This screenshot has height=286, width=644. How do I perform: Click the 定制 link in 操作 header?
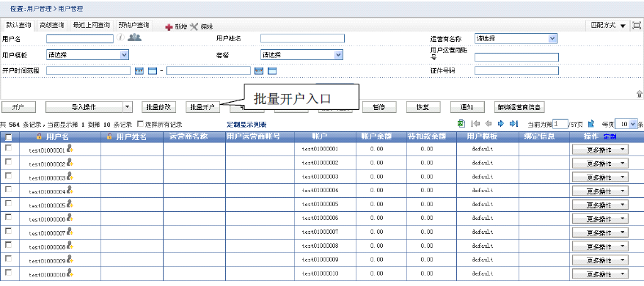click(610, 136)
